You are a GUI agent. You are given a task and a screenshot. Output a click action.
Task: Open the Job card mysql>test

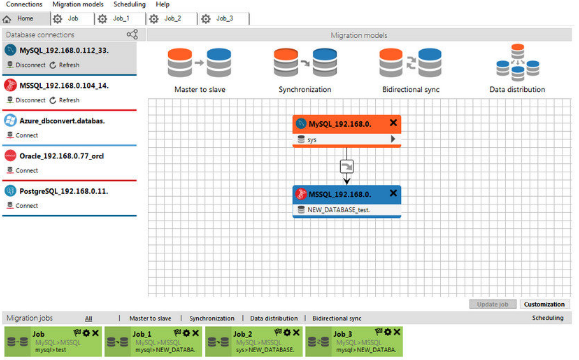pyautogui.click(x=53, y=342)
